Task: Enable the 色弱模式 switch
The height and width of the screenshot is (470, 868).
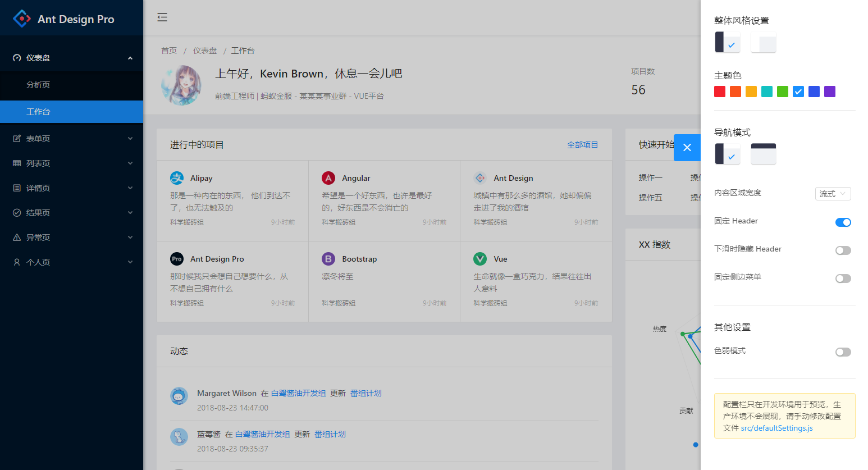Action: (843, 352)
